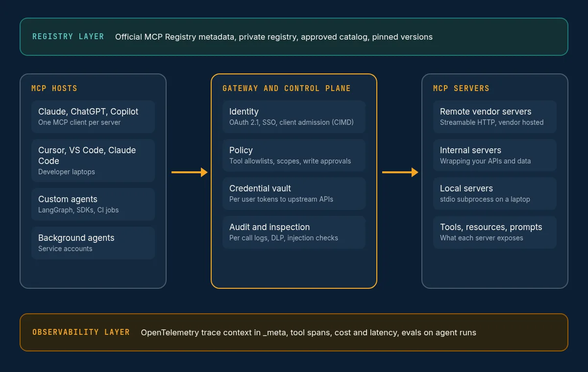Select the Custom agents card
The height and width of the screenshot is (372, 588).
coord(93,204)
